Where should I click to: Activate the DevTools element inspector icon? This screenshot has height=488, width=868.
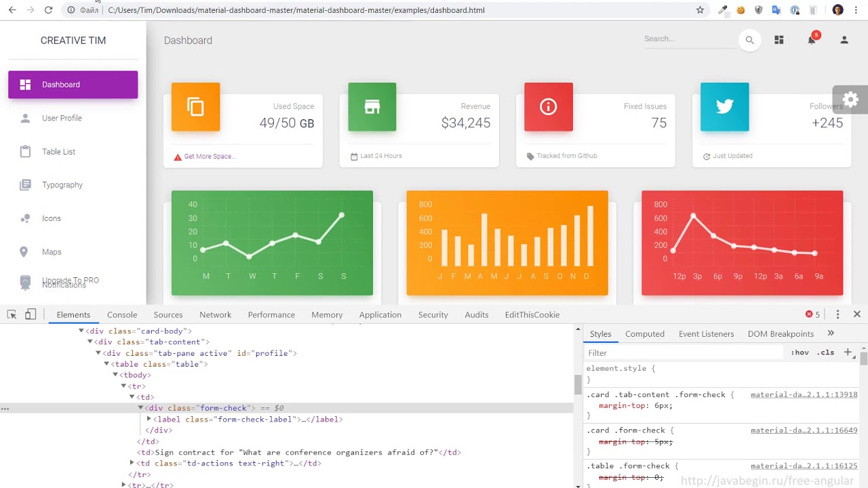pyautogui.click(x=12, y=314)
